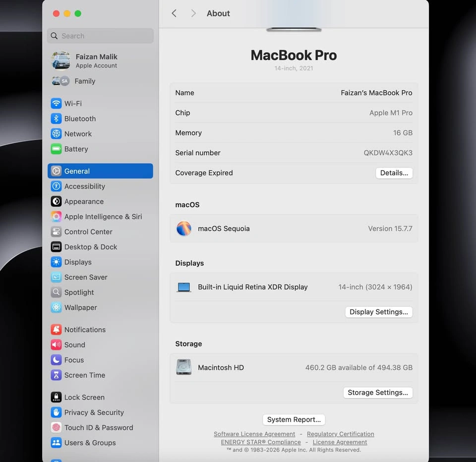Open Software License Agreement link
Viewport: 476px width, 462px height.
pyautogui.click(x=254, y=434)
